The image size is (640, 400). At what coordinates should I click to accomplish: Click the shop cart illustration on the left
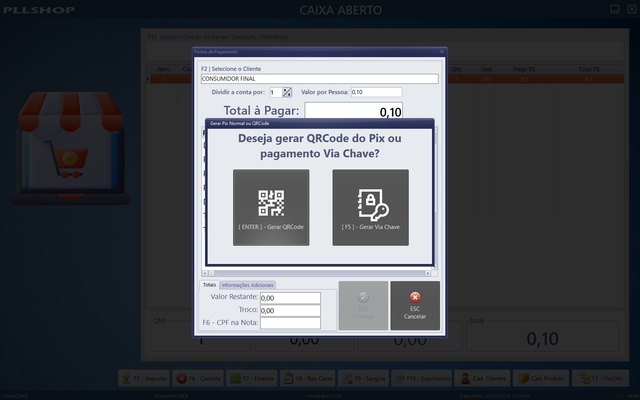[70, 148]
